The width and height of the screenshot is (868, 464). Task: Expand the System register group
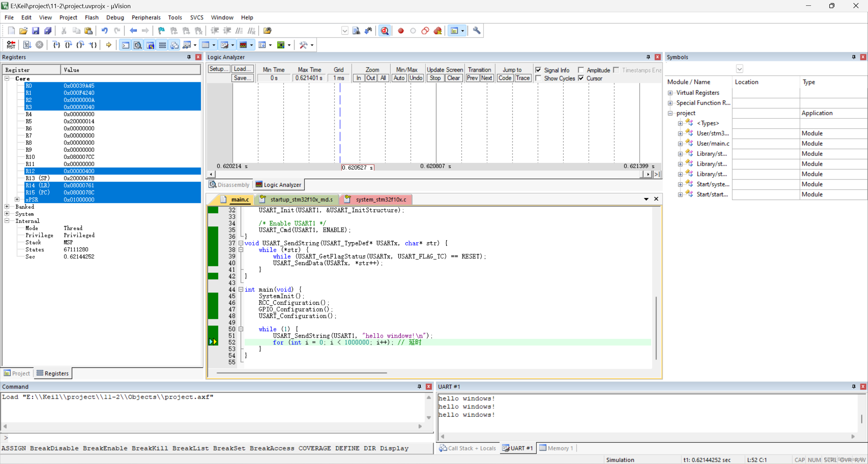[x=7, y=214]
